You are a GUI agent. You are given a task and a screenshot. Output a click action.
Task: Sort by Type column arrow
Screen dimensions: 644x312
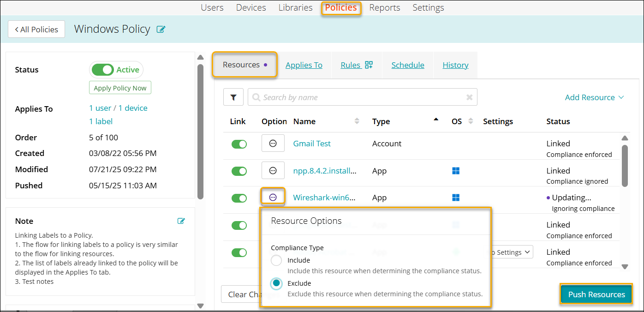pyautogui.click(x=436, y=120)
